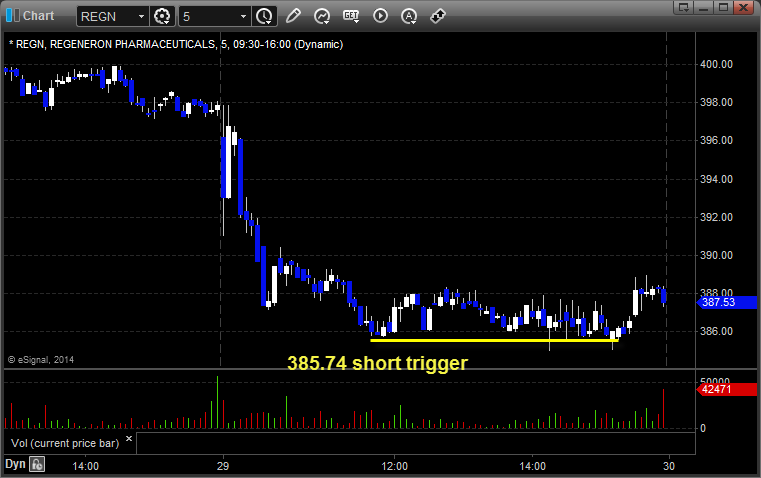This screenshot has width=761, height=478.
Task: Open the alerts 'A' circle icon
Action: 409,16
